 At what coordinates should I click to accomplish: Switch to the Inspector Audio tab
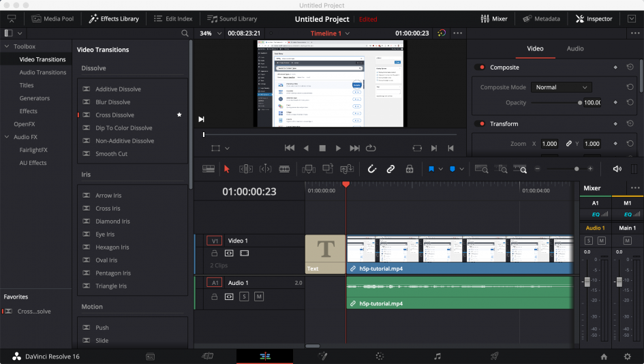(575, 48)
